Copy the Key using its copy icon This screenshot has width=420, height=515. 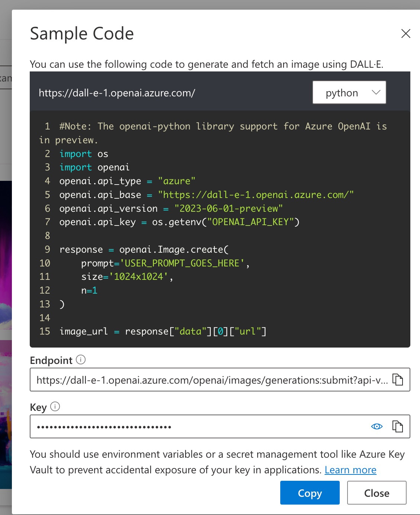click(x=398, y=426)
